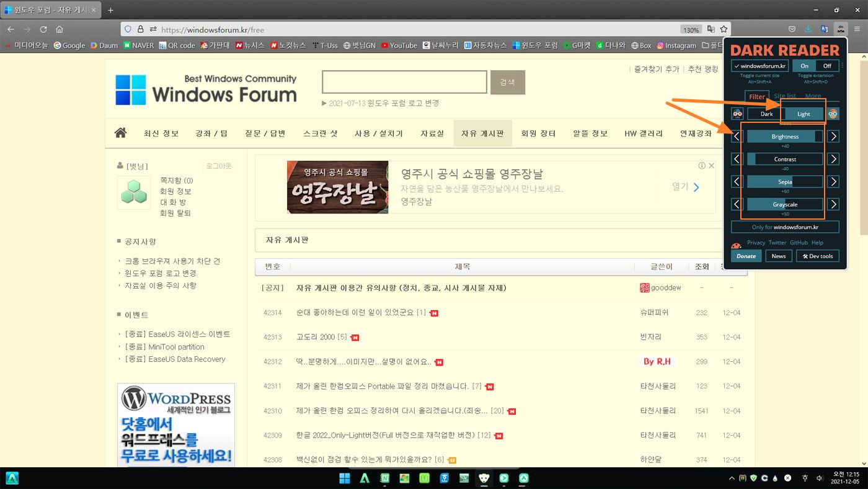Click the 열기 ad open link

[686, 186]
